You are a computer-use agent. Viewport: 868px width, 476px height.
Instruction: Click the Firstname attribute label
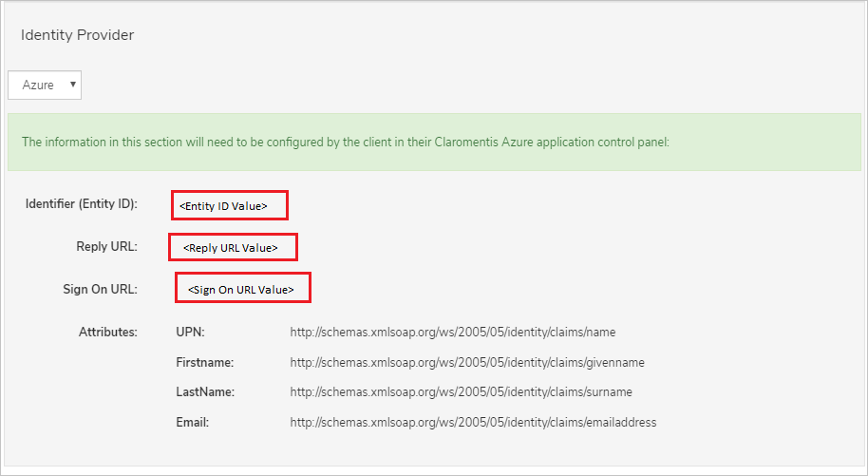(x=205, y=362)
